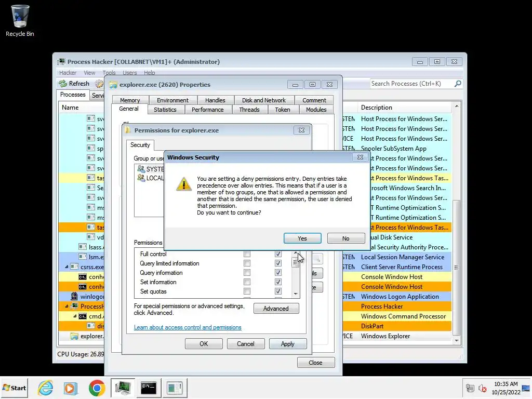
Task: Collapse the cmd.exe process tree
Action: click(x=75, y=316)
